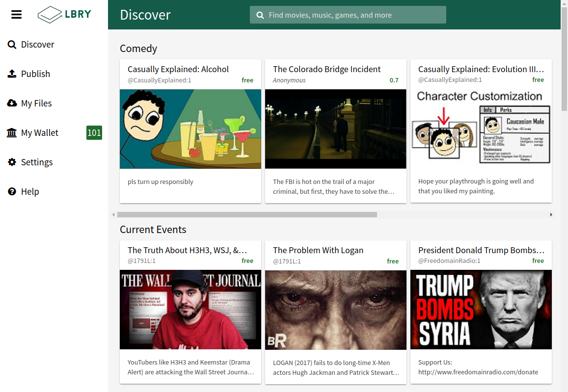Click the LBRY logo
This screenshot has height=392, width=568.
(64, 15)
